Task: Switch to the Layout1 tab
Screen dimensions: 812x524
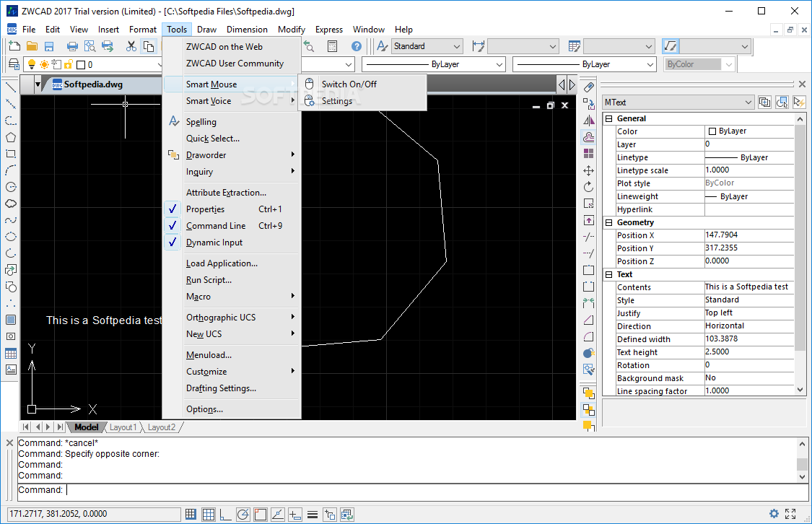Action: [123, 427]
